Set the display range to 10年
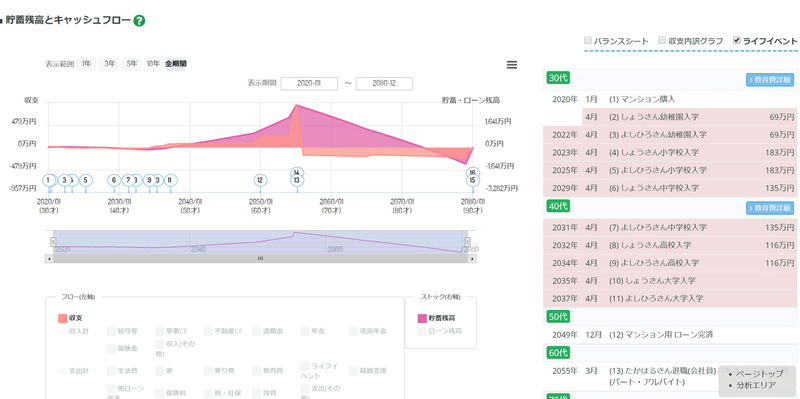Image resolution: width=800 pixels, height=399 pixels. tap(153, 64)
